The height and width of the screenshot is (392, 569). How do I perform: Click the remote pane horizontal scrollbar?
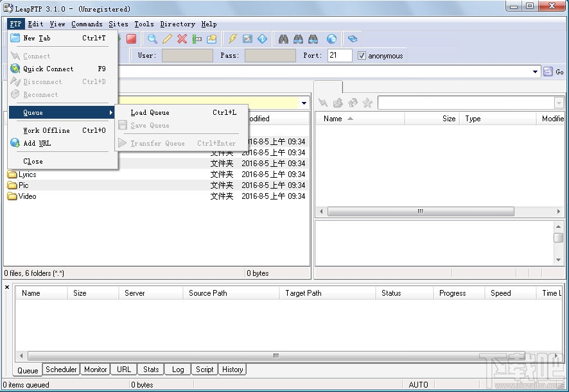tap(421, 211)
